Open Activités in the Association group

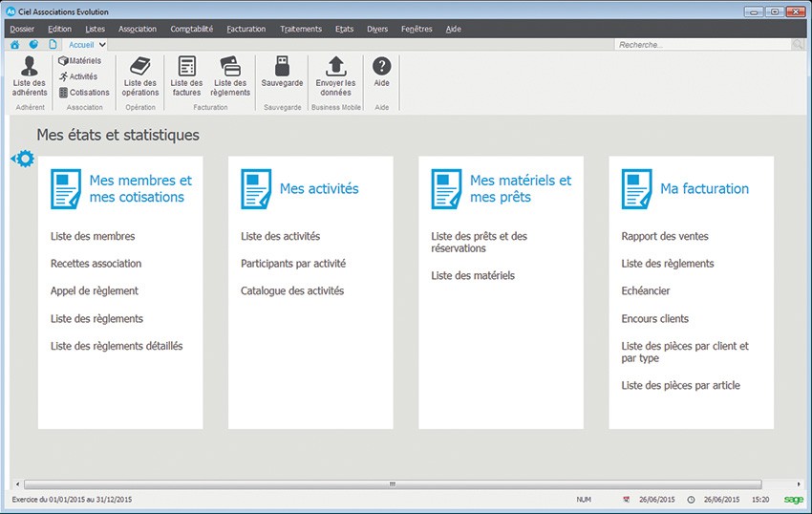coord(64,76)
